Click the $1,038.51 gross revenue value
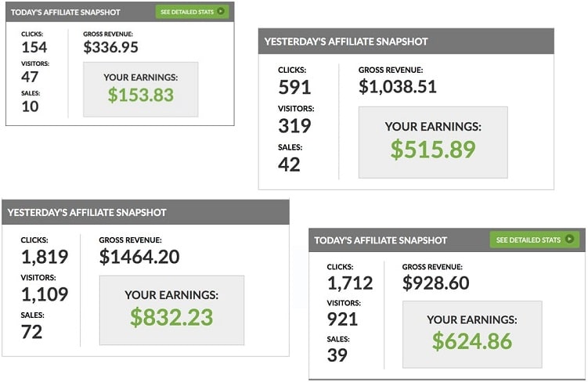 (398, 86)
